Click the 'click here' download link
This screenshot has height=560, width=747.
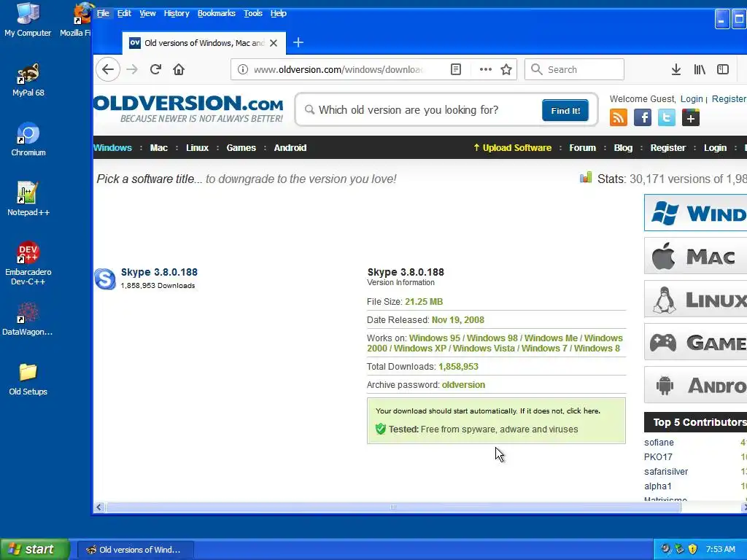click(x=583, y=411)
